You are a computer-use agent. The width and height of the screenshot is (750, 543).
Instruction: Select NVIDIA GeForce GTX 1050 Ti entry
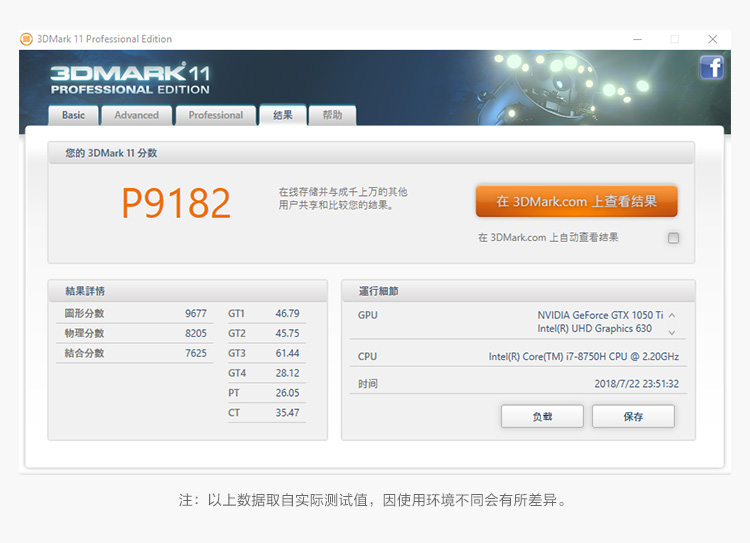coord(600,315)
